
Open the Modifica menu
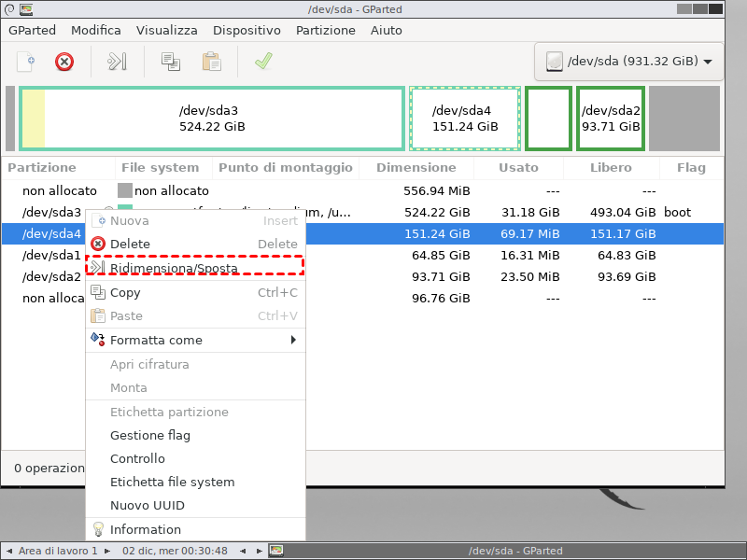[96, 31]
